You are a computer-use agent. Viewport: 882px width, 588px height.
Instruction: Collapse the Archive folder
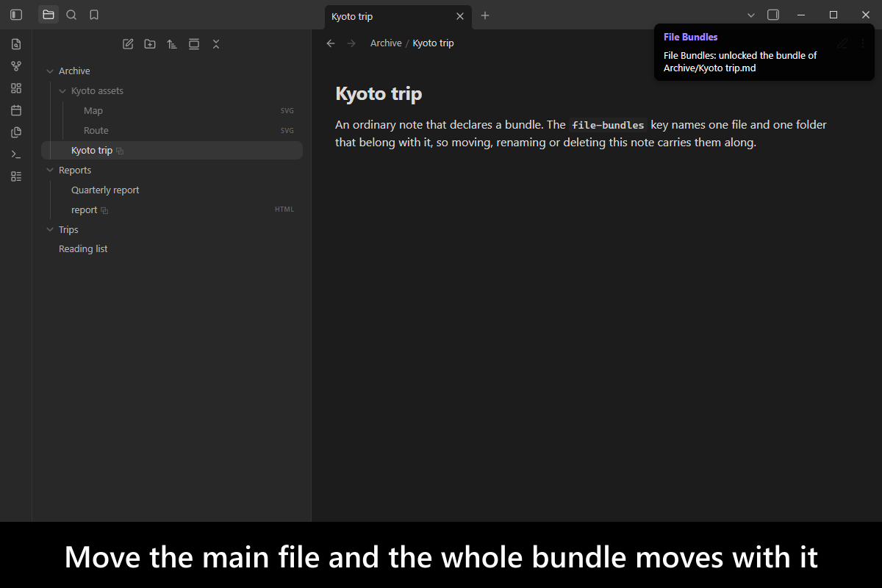coord(50,71)
